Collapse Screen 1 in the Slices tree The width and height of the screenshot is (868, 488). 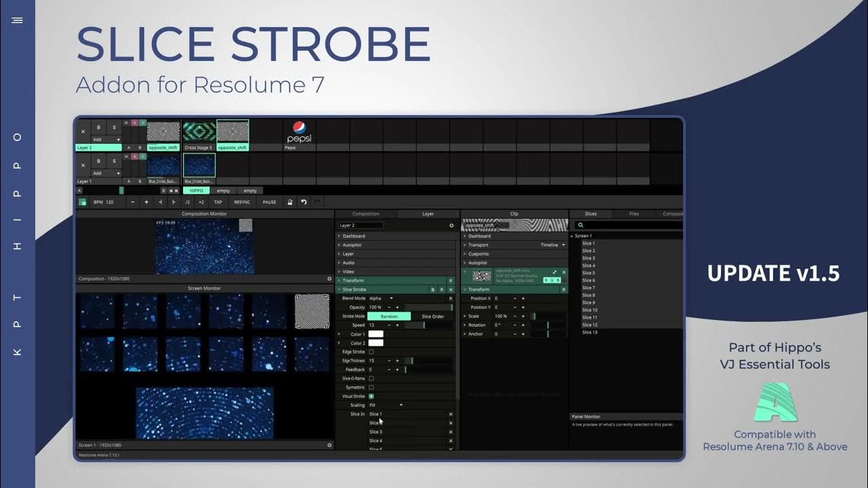pyautogui.click(x=572, y=236)
